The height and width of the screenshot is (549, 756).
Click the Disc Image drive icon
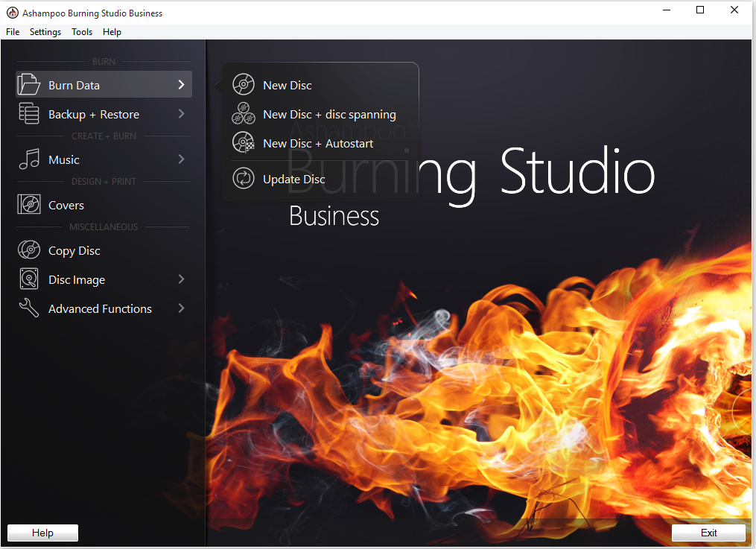(29, 279)
